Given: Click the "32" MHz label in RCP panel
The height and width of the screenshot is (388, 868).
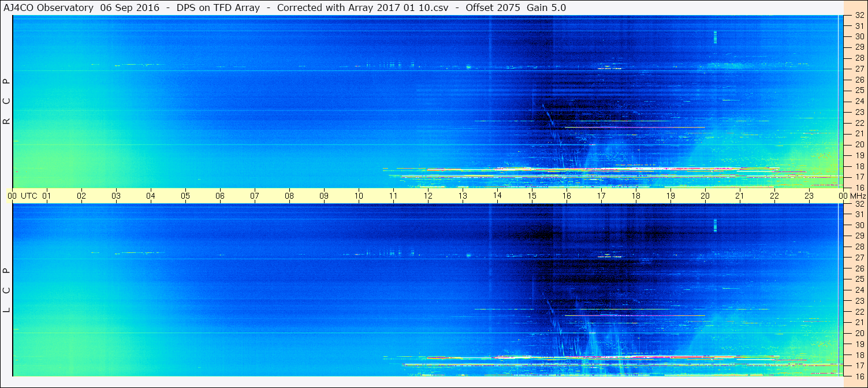Looking at the screenshot, I should [x=859, y=16].
